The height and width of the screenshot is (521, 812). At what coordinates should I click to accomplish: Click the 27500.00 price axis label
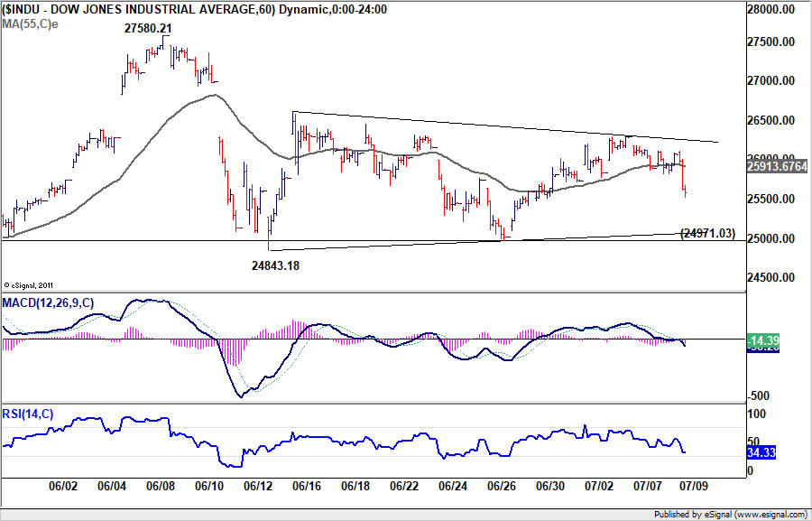click(x=771, y=42)
